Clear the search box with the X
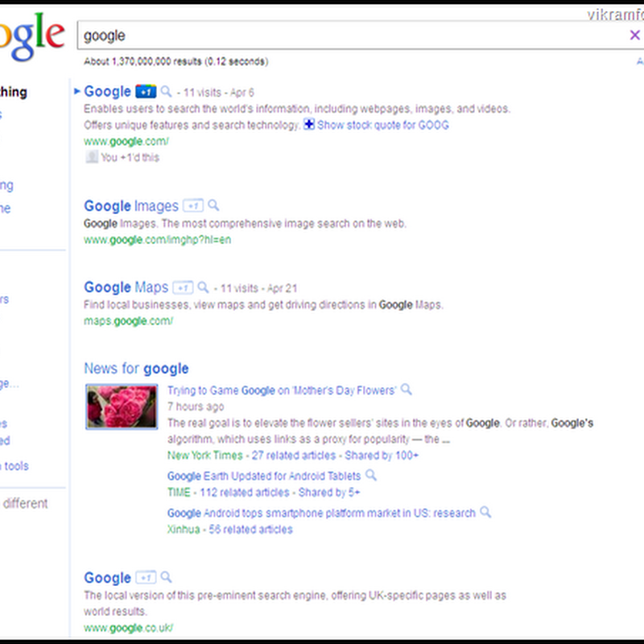Screen dimensions: 644x644 pos(634,35)
